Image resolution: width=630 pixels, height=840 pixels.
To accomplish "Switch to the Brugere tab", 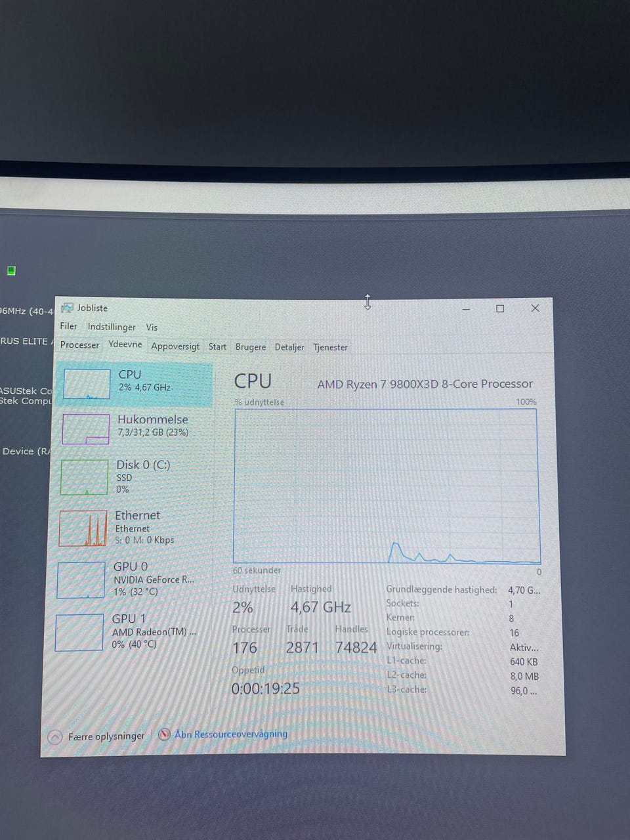I will click(x=251, y=347).
